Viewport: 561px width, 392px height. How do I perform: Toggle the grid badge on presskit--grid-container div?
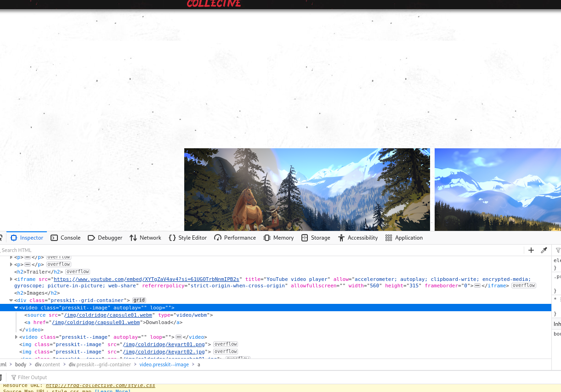(x=139, y=300)
